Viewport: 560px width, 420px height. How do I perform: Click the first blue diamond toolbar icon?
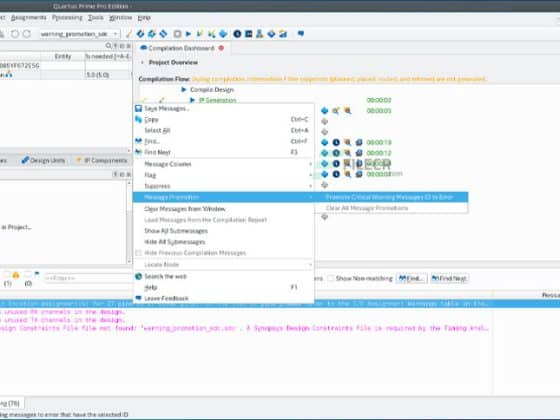click(140, 34)
